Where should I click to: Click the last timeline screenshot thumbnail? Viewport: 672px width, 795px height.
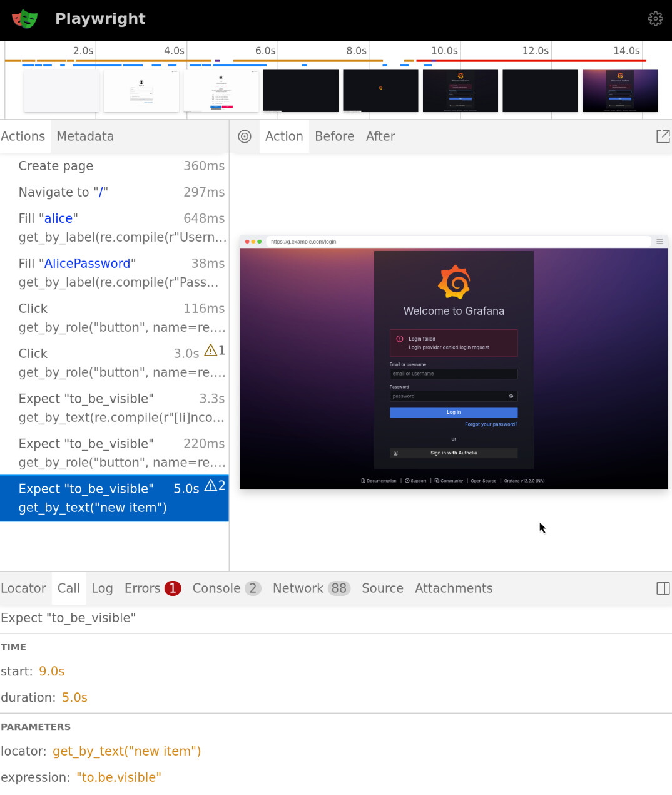pos(619,91)
